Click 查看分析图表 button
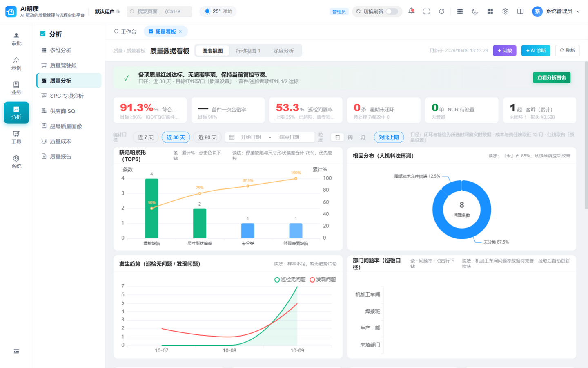 pos(552,78)
